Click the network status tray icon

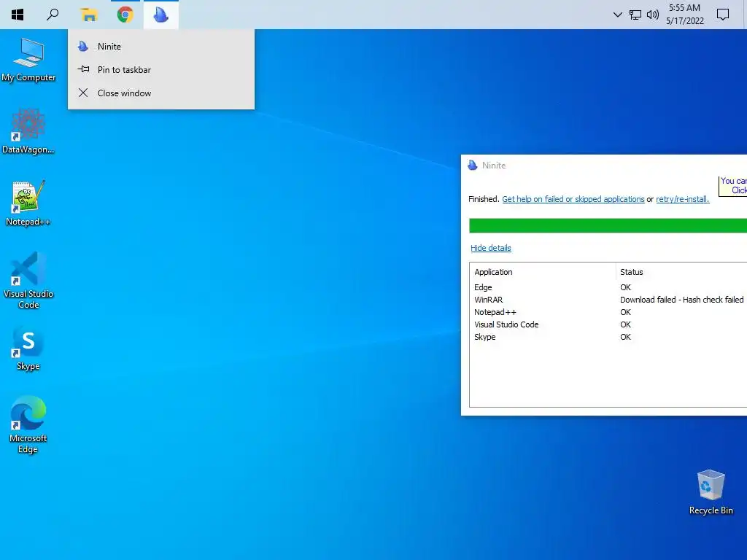coord(635,15)
